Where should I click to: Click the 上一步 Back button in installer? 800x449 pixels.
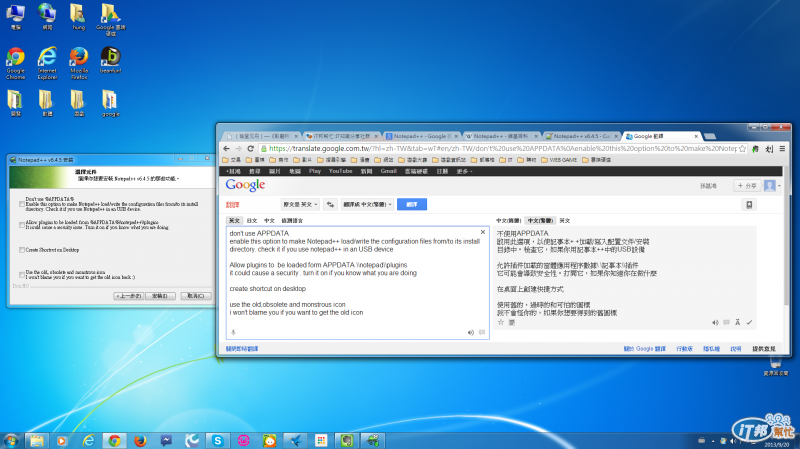tap(129, 296)
